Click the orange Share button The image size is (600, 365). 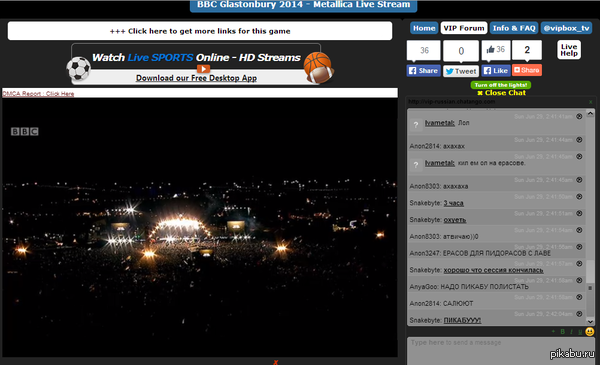[x=527, y=70]
